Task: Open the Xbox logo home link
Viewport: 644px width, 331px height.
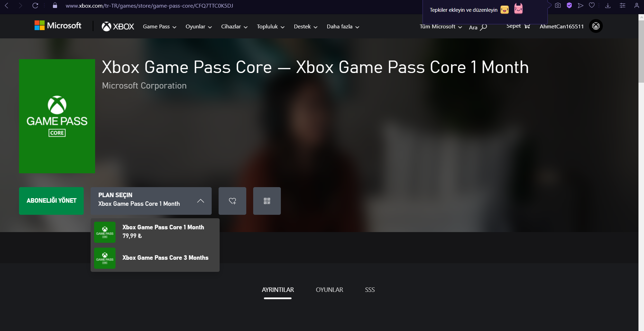Action: [118, 26]
